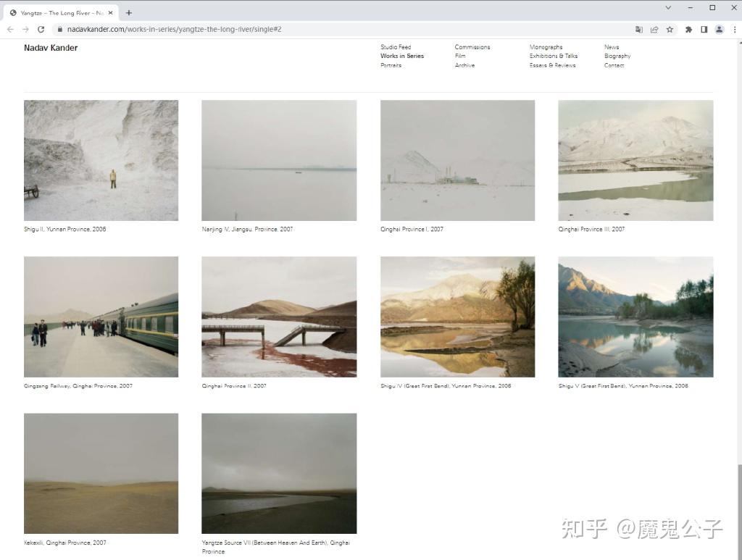The width and height of the screenshot is (742, 560).
Task: Open Shigu II Yunnan Province thumbnail
Action: click(x=101, y=160)
